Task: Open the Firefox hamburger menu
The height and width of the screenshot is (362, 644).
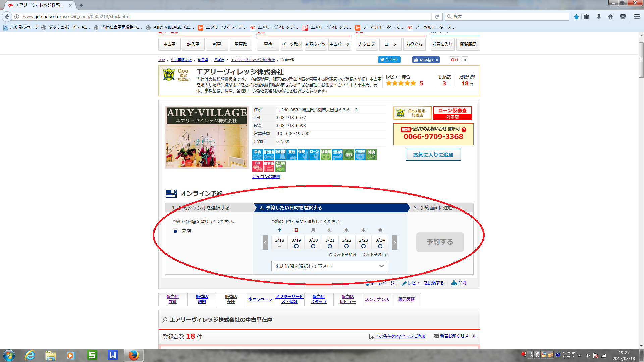Action: [x=637, y=16]
